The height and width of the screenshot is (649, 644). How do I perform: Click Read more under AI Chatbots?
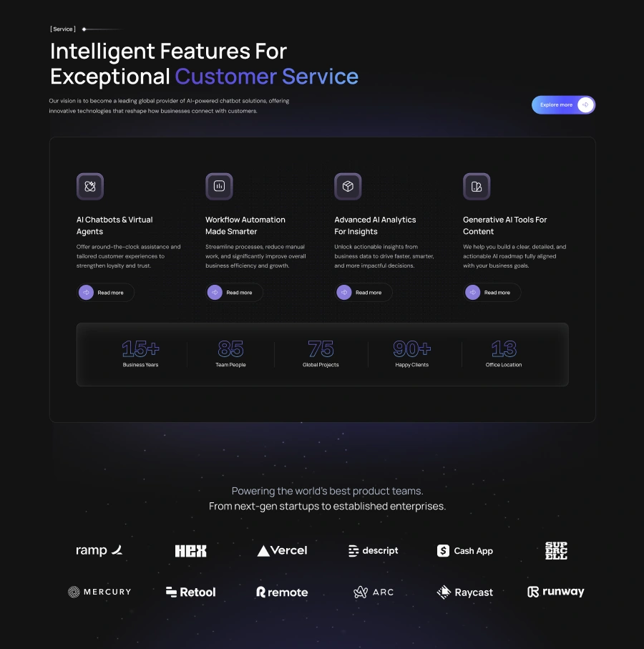[x=105, y=293]
